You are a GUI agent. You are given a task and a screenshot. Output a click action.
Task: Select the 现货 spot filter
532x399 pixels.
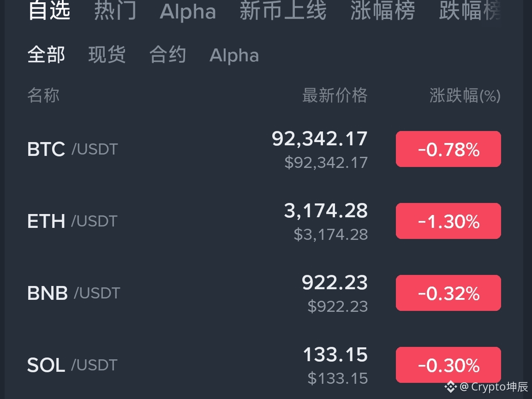[x=107, y=55]
